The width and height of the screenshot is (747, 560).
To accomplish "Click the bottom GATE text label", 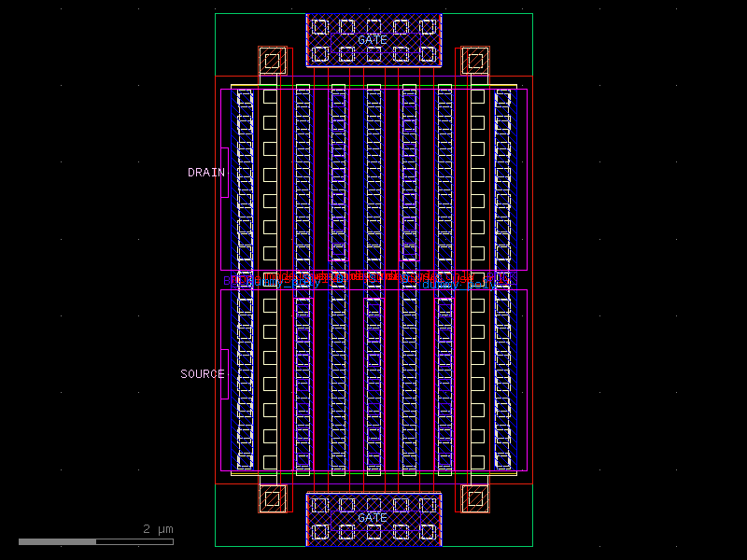I will point(373,516).
